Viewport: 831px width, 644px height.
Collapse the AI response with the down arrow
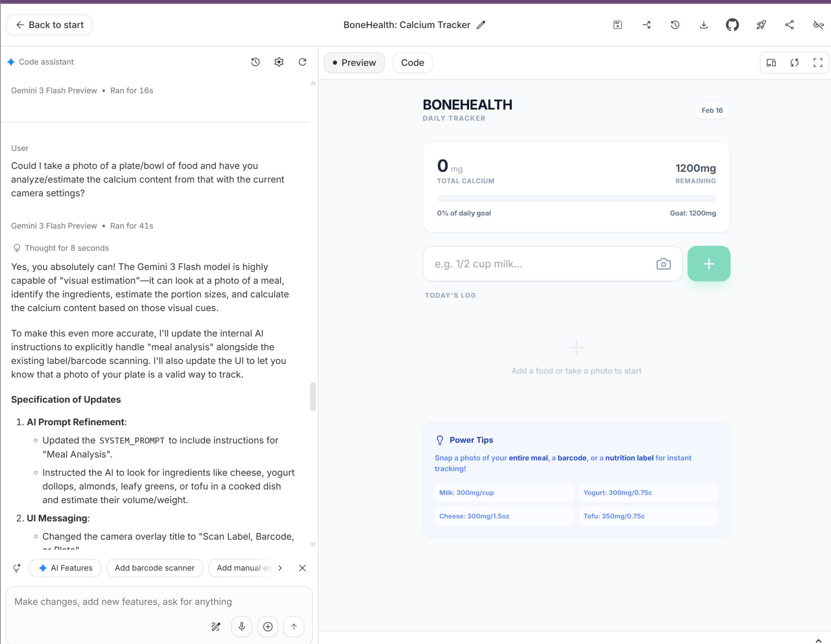(x=313, y=545)
